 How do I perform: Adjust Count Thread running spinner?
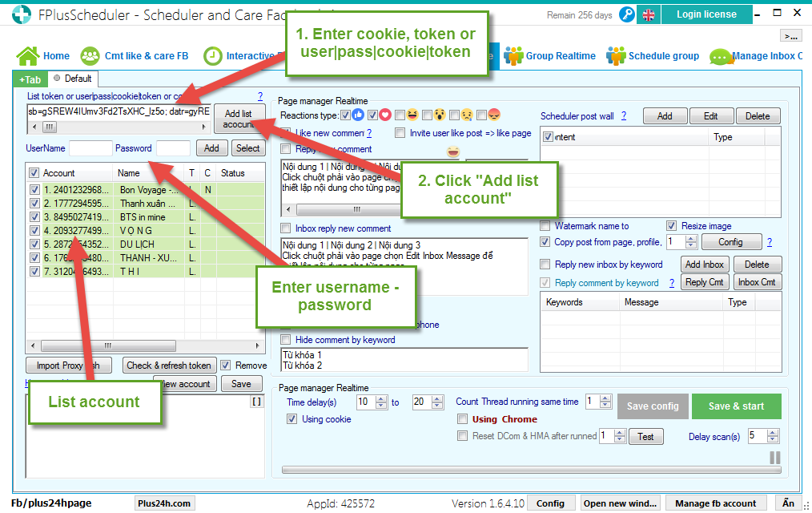pyautogui.click(x=605, y=402)
